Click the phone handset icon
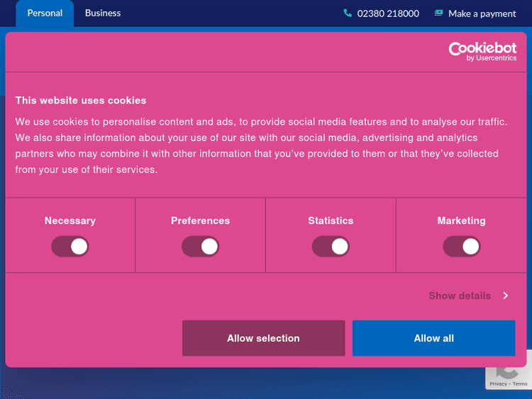The height and width of the screenshot is (399, 532). [x=348, y=13]
